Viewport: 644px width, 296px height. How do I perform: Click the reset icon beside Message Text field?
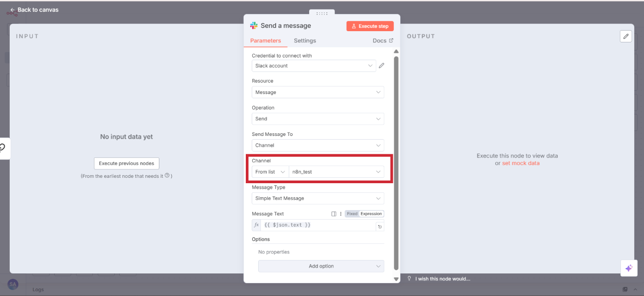(380, 227)
